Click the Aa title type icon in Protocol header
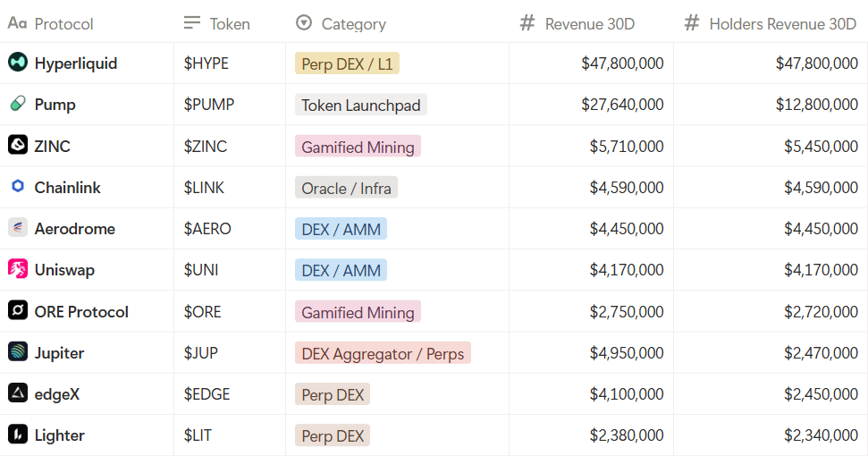The height and width of the screenshot is (456, 868). click(17, 23)
